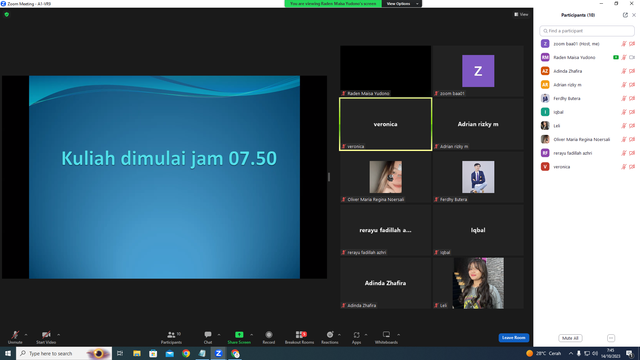Select the veronica video tile
640x360 pixels.
coord(385,124)
